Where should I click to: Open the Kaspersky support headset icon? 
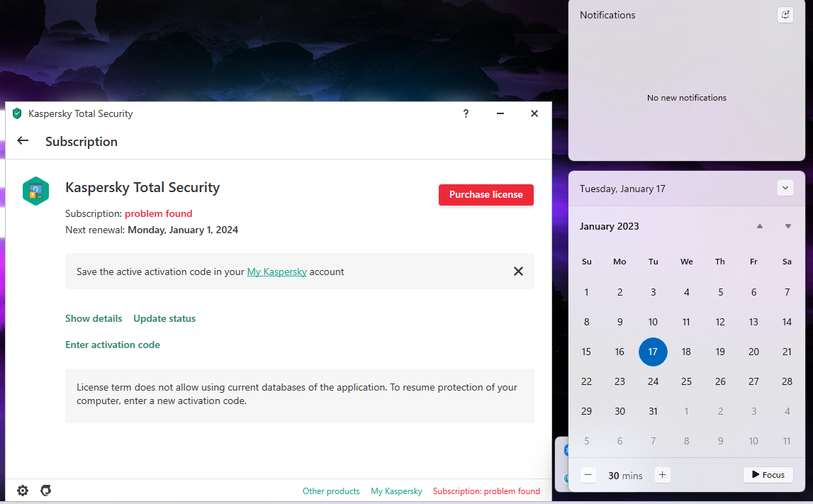(x=45, y=491)
